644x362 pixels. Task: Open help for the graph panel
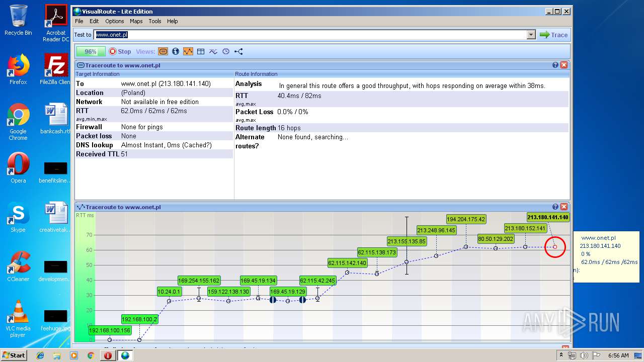point(555,207)
